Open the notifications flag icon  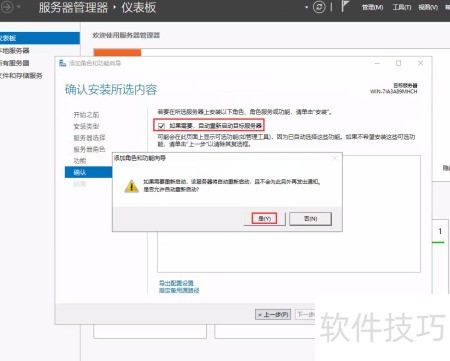(x=345, y=6)
